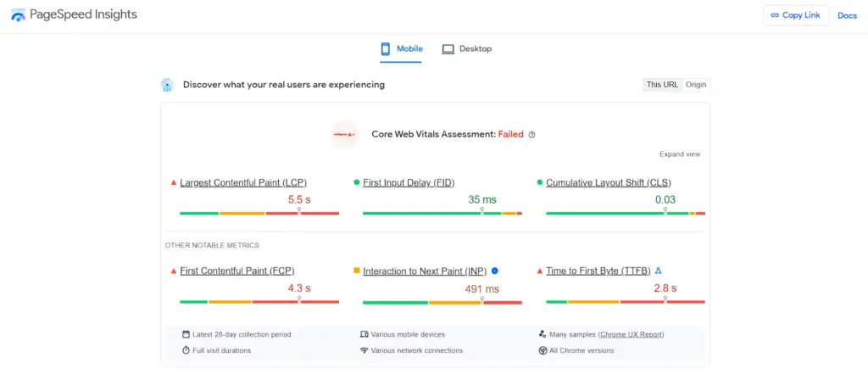Viewport: 868px width, 374px height.
Task: Click the 4.3 s FCP value
Action: tap(299, 288)
